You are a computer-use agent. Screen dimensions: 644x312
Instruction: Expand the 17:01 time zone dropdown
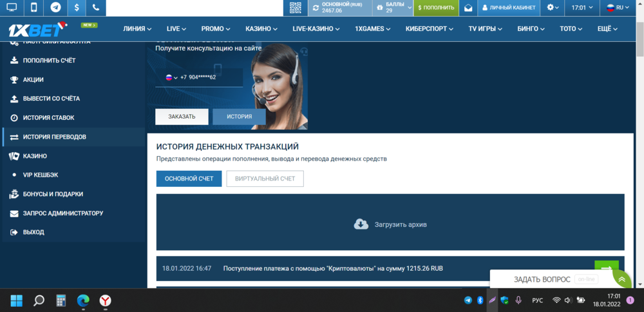pyautogui.click(x=582, y=7)
